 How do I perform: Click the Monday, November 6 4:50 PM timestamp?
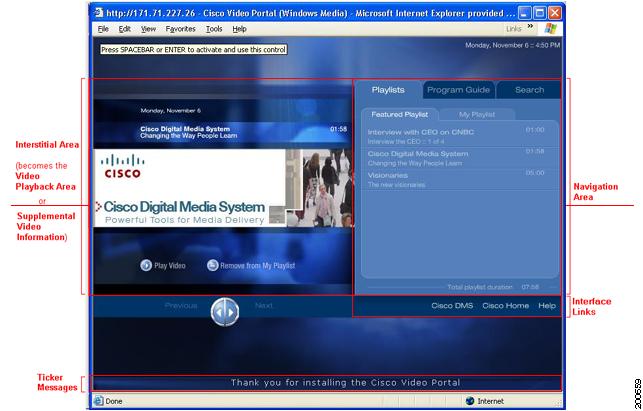click(x=512, y=45)
